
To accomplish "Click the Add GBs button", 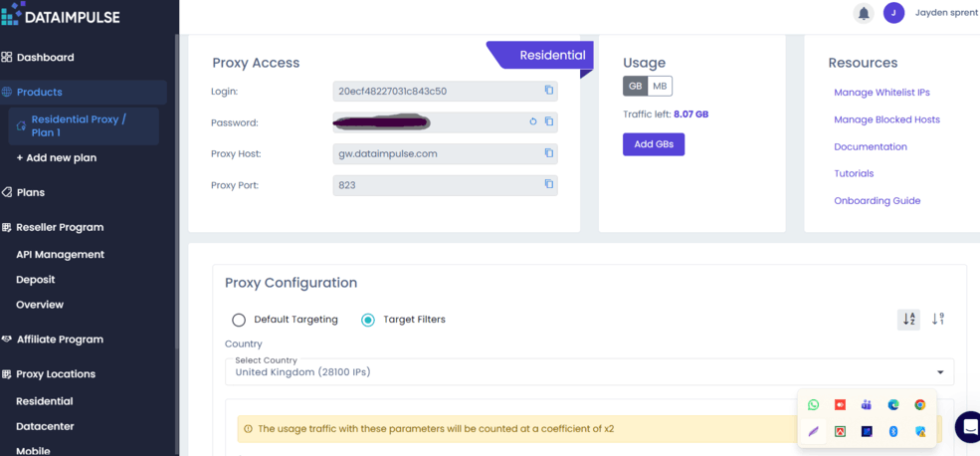I will pos(654,144).
